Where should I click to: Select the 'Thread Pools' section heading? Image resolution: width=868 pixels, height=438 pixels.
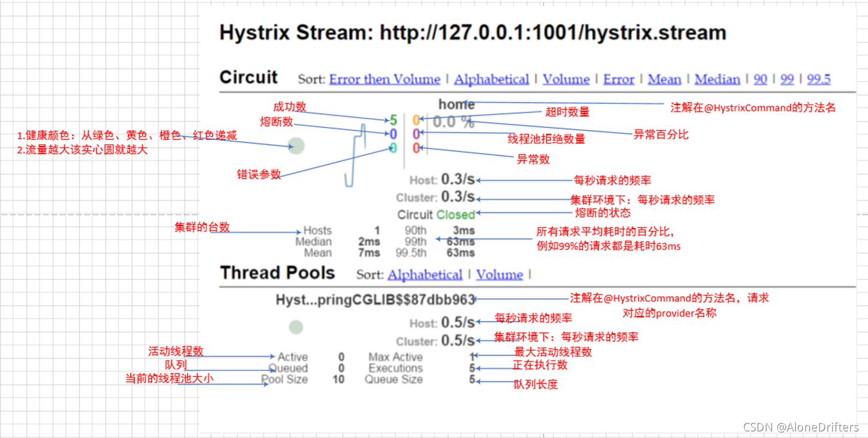pyautogui.click(x=277, y=273)
